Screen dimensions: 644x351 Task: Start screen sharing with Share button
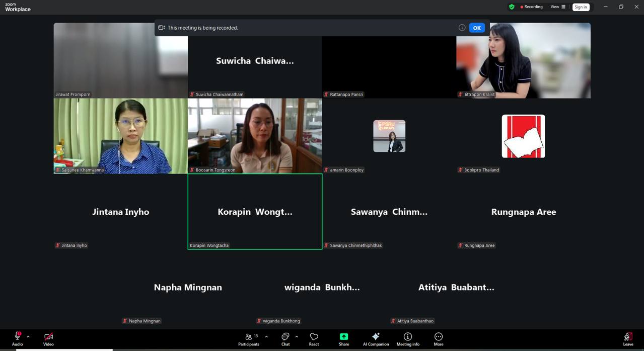click(344, 338)
